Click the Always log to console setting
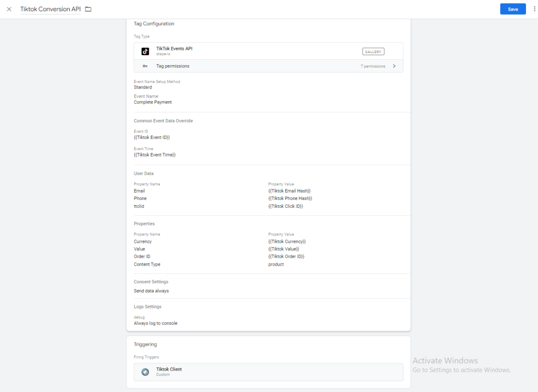 point(156,323)
